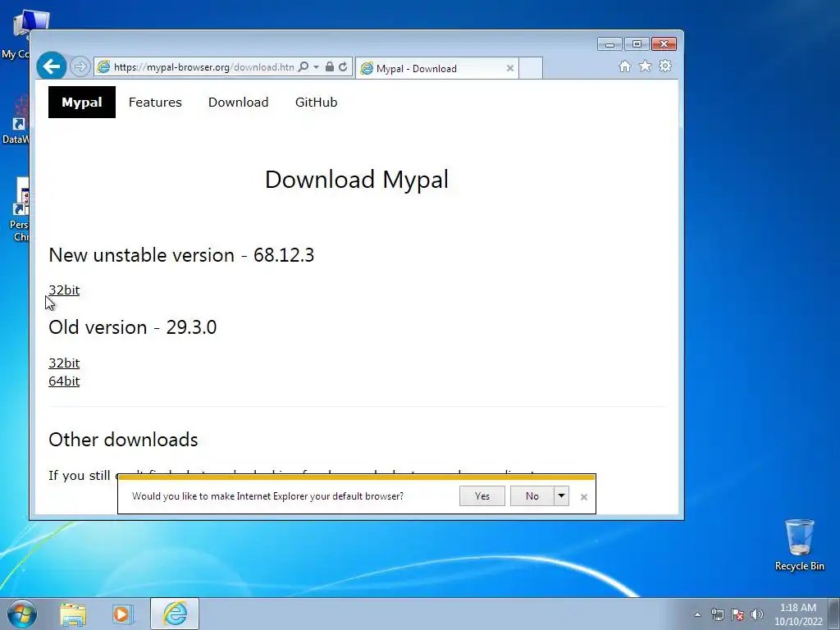Viewport: 840px width, 630px height.
Task: Open address bar autocomplete dropdown arrow
Action: [x=316, y=67]
